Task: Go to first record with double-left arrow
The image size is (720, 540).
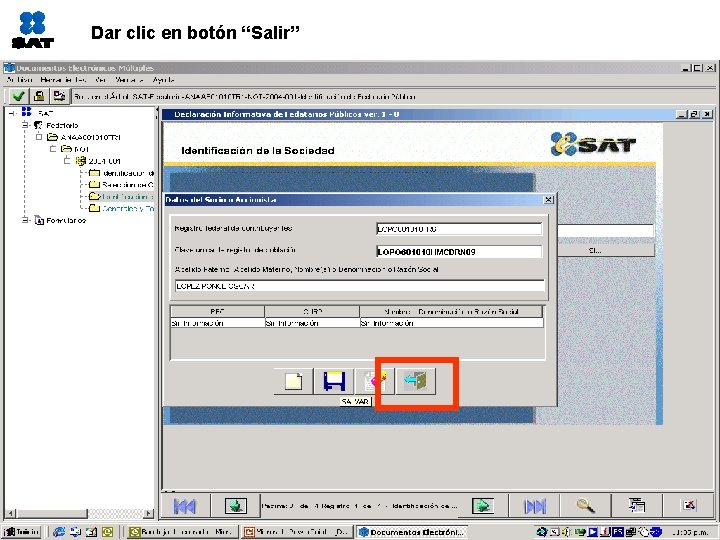Action: tap(185, 506)
